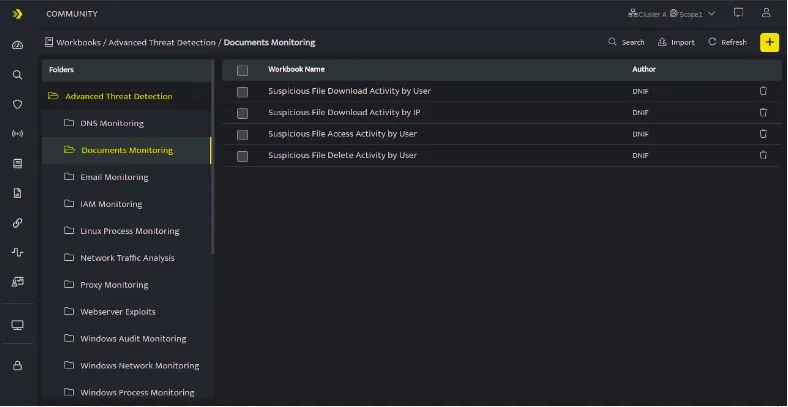Viewport: 788px width, 407px height.
Task: Select the Windows Process Monitoring folder
Action: tap(127, 392)
